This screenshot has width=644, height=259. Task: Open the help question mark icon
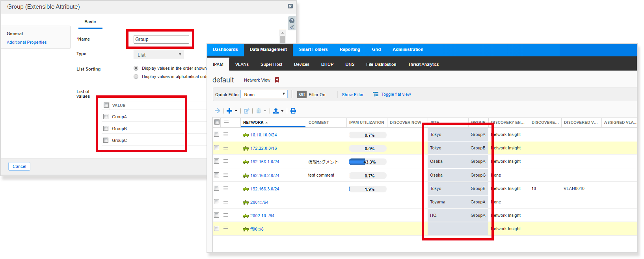click(x=292, y=20)
